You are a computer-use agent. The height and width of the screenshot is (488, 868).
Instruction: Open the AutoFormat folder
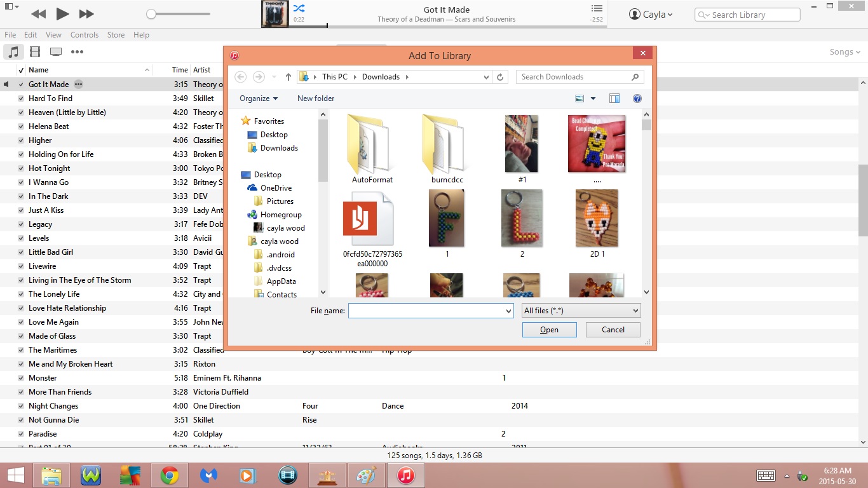pyautogui.click(x=372, y=149)
